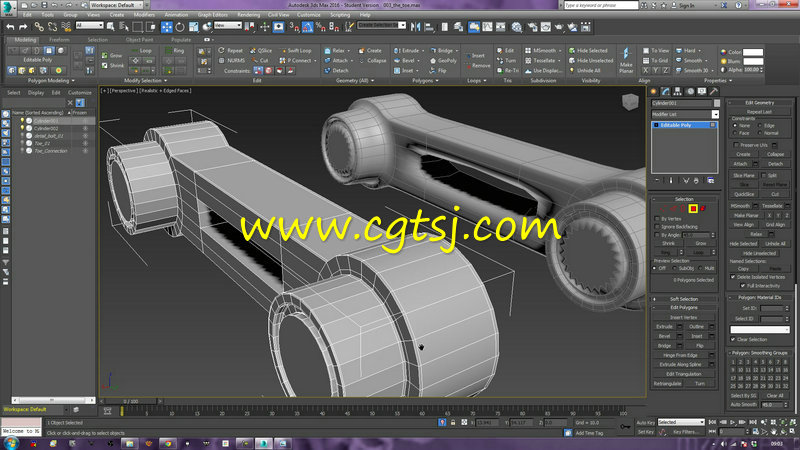Open the Modify command panel tab
Image resolution: width=800 pixels, height=450 pixels.
(x=665, y=91)
